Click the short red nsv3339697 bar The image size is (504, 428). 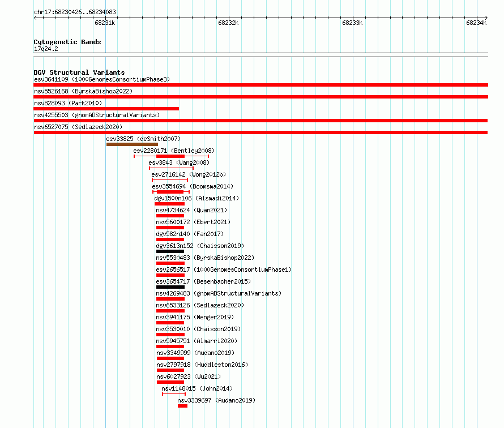[182, 406]
